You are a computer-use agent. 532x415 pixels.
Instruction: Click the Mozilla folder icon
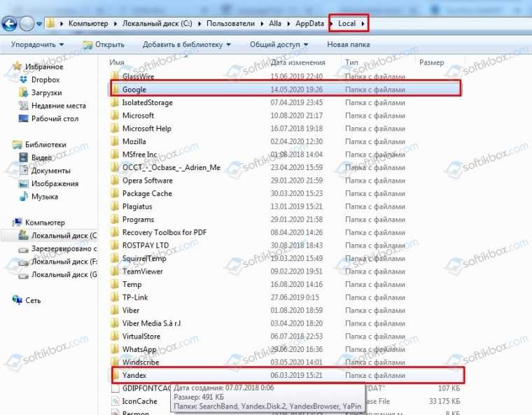pyautogui.click(x=115, y=141)
